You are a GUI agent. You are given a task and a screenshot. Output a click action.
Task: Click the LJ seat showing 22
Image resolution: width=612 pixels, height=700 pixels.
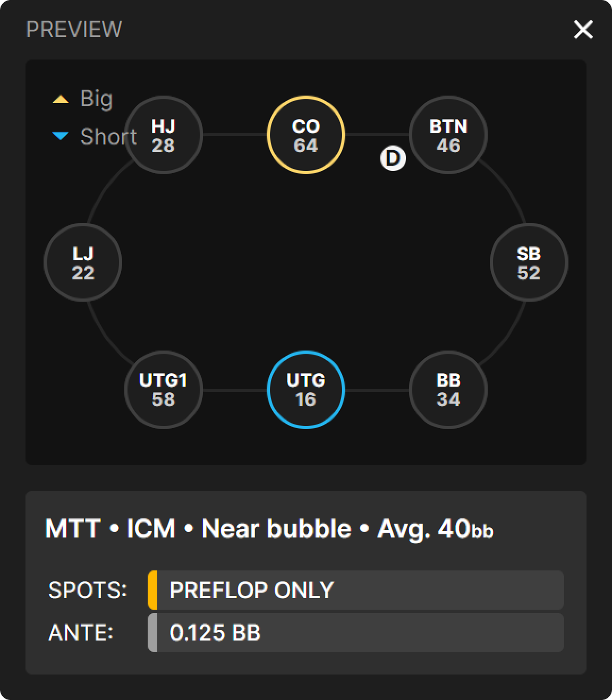83,262
